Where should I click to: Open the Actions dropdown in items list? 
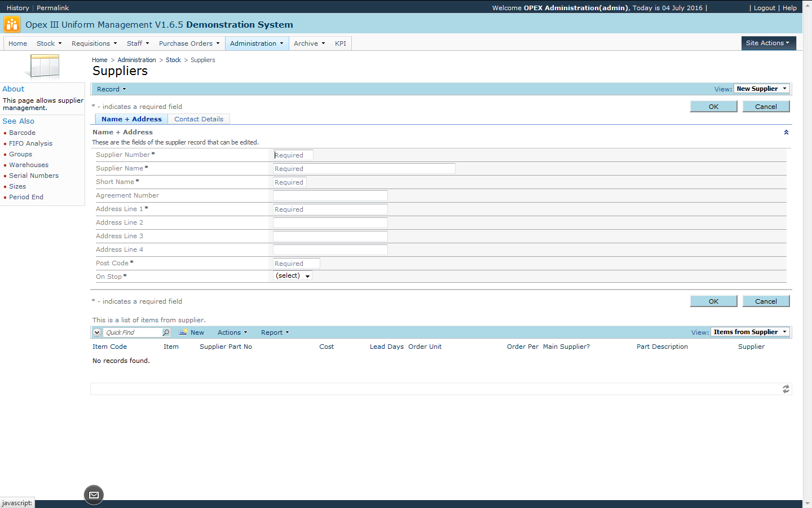coord(232,332)
